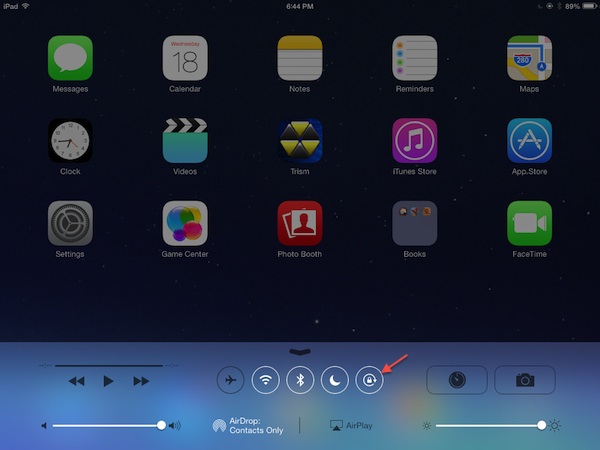Open AirDrop Contacts Only options
600x450 pixels.
click(x=248, y=426)
